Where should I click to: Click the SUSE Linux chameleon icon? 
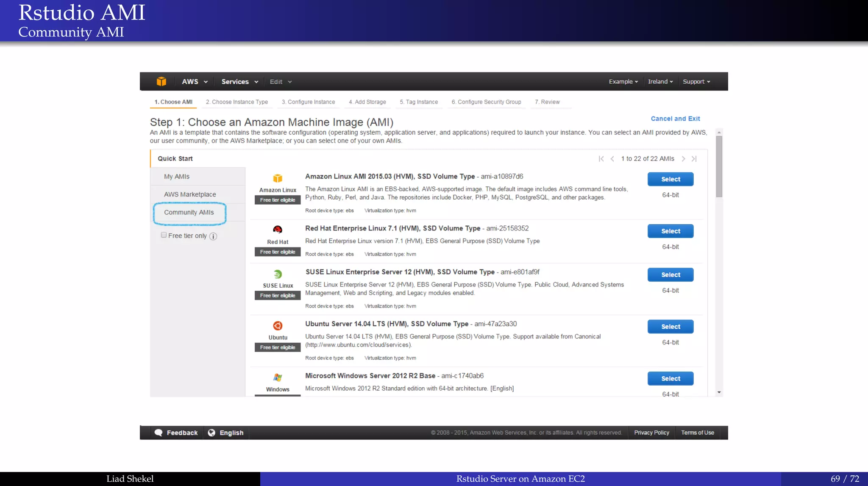tap(278, 274)
